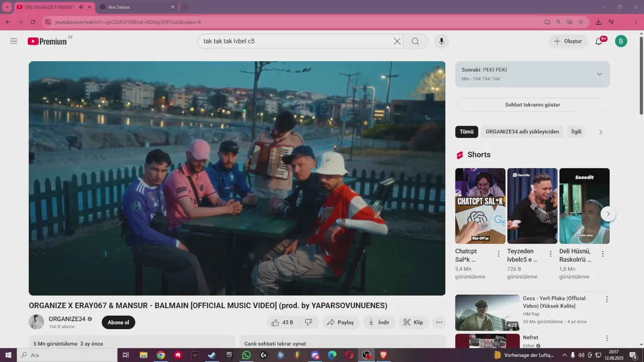Screen dimensions: 644x362
Task: Open ORGANIZE34 channel avatar
Action: 36,322
